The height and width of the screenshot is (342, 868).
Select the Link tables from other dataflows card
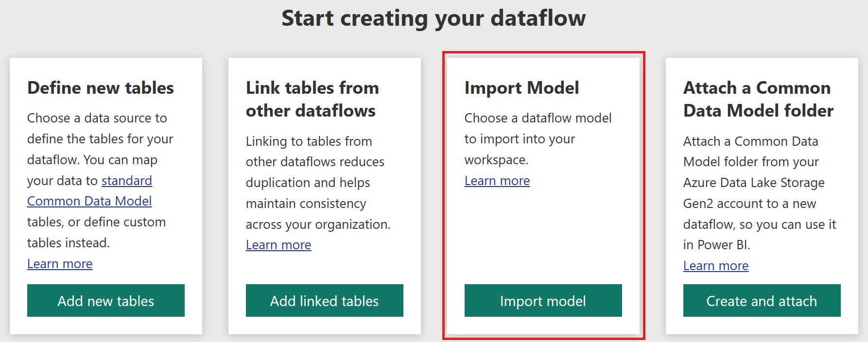coord(324,194)
